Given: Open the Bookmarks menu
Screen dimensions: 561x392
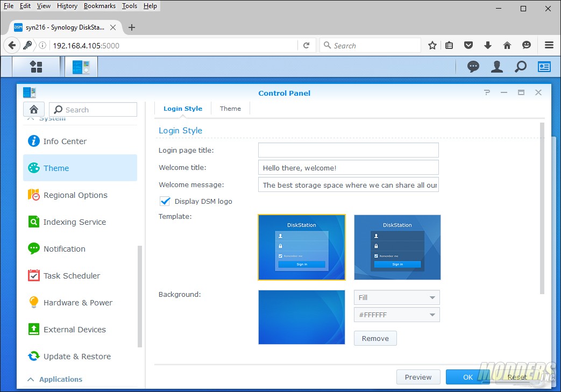Looking at the screenshot, I should point(100,6).
